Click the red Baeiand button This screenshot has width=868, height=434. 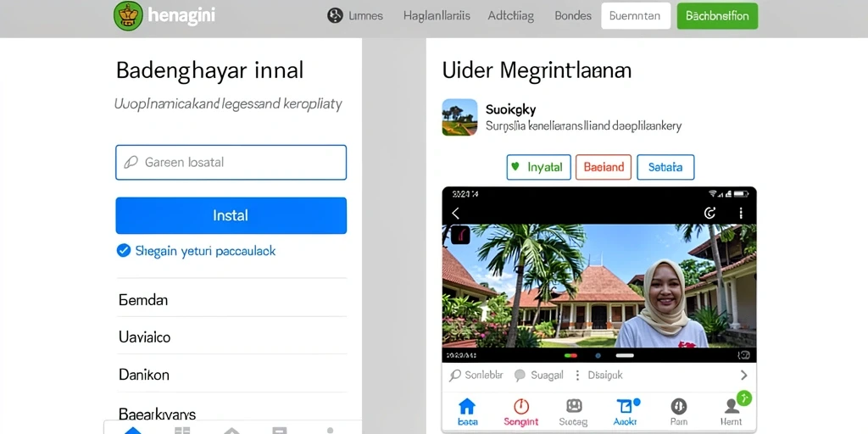pyautogui.click(x=604, y=167)
